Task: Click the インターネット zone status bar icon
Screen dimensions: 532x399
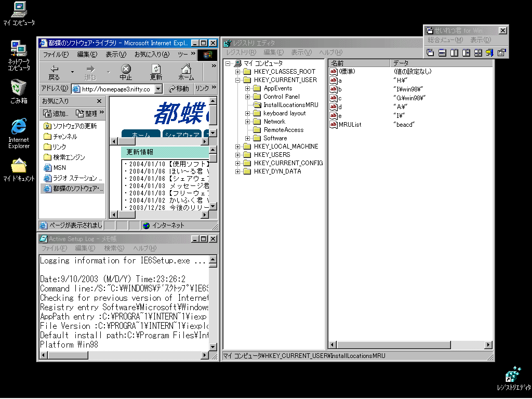Action: tap(146, 225)
